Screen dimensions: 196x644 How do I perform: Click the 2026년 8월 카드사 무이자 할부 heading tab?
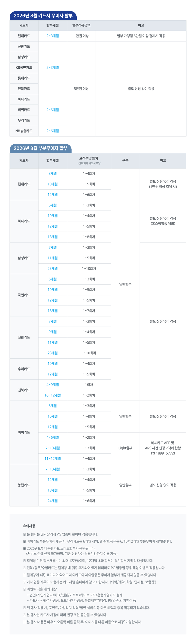point(43,16)
